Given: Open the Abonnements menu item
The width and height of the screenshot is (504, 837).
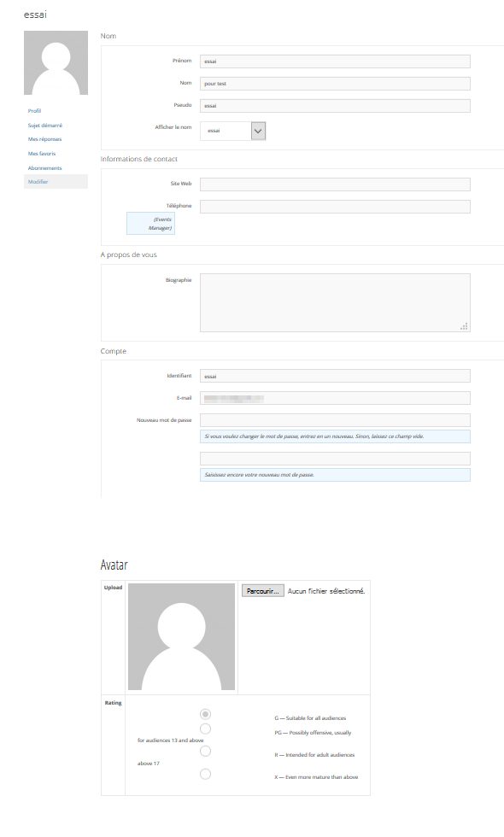Looking at the screenshot, I should click(x=44, y=168).
